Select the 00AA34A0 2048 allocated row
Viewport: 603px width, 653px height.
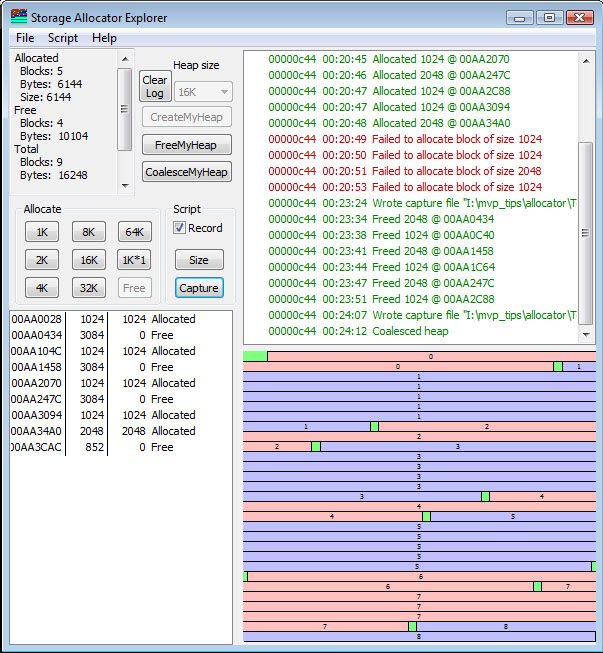121,431
